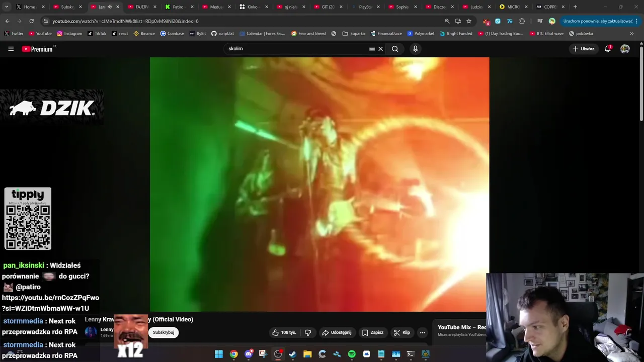Open the BTC Elliot wave bookmark
Screen dimensions: 644x362
click(x=546, y=33)
